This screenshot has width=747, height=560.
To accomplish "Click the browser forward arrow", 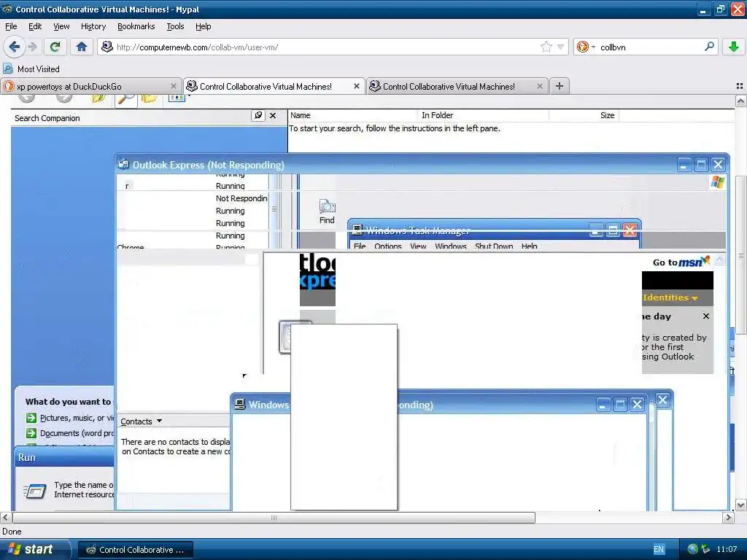I will [x=32, y=47].
